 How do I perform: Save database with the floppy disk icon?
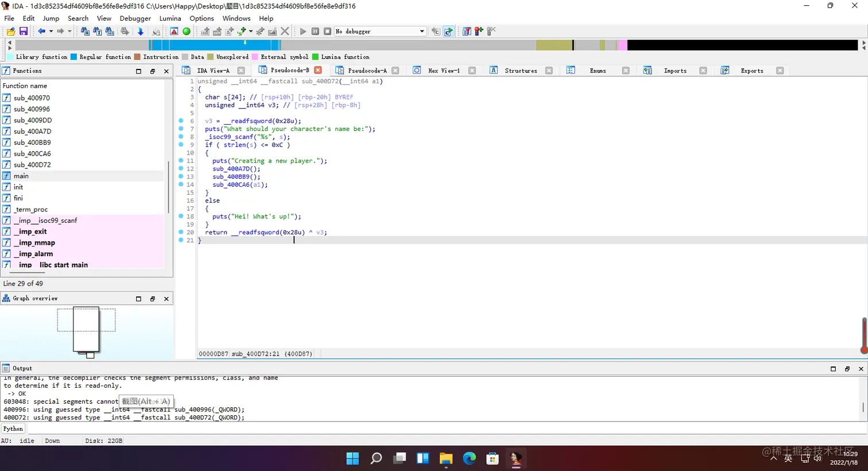pyautogui.click(x=24, y=32)
